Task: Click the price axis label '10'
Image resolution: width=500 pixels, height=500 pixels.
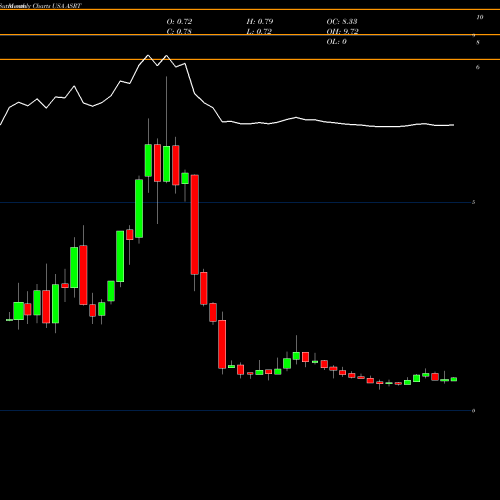Action: 480,17
